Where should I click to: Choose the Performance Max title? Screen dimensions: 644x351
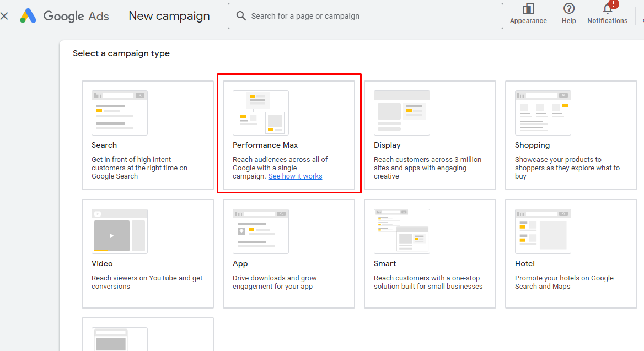265,145
